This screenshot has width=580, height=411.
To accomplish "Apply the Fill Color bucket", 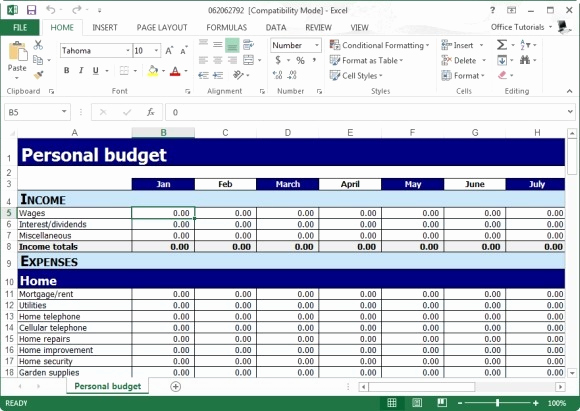I will point(153,71).
